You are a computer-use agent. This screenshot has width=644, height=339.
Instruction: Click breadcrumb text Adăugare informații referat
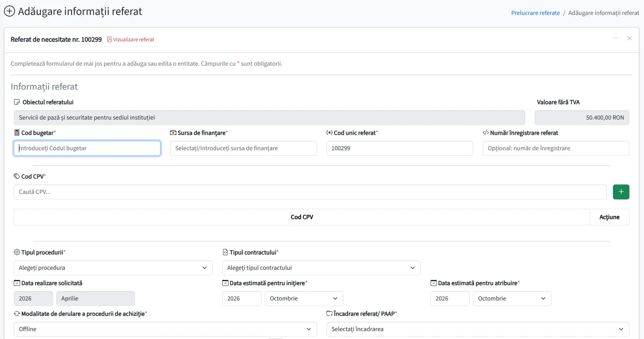tap(603, 13)
